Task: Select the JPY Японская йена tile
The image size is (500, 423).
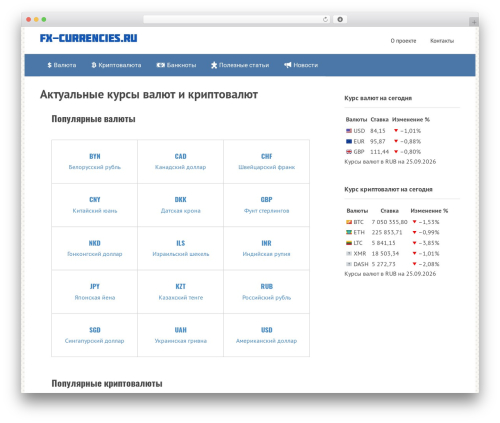Action: [x=95, y=292]
